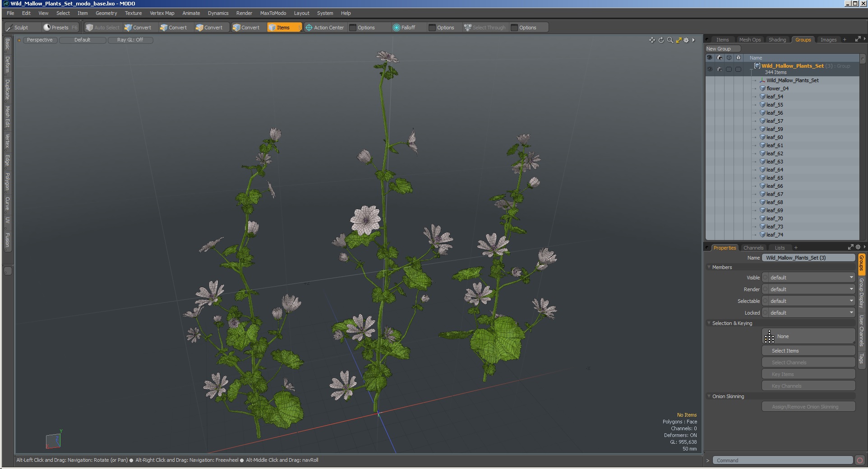The height and width of the screenshot is (469, 868).
Task: Open viewport settings gear icon
Action: pos(686,40)
